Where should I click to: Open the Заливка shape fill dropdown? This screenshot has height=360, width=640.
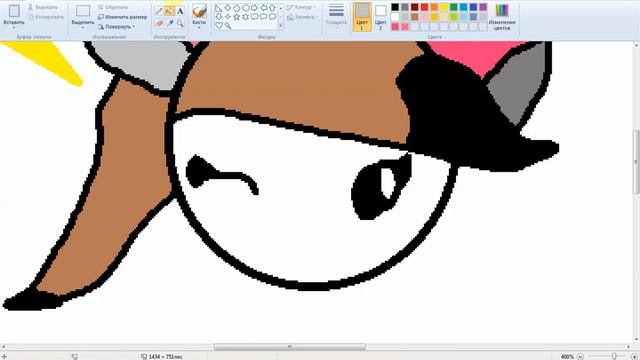coord(302,17)
